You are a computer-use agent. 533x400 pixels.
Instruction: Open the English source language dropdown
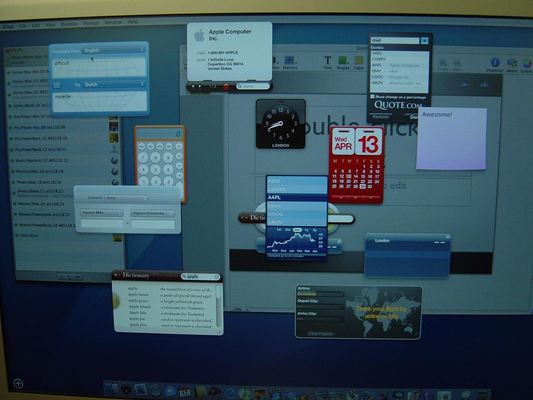114,50
